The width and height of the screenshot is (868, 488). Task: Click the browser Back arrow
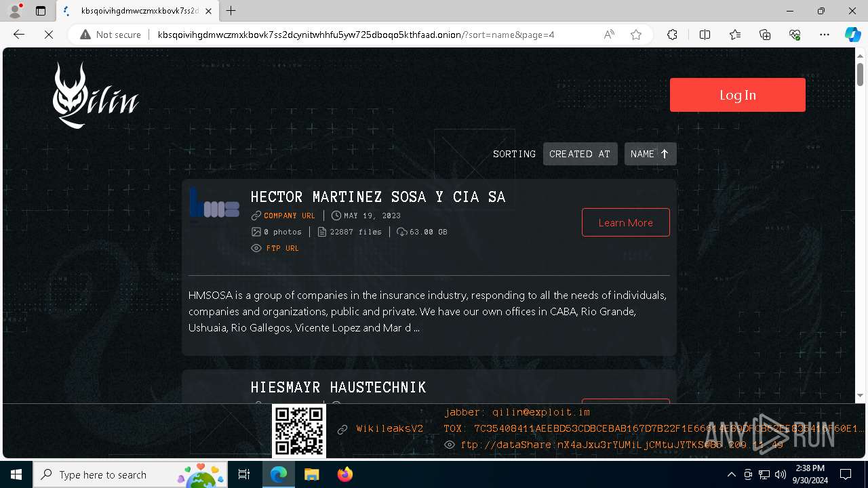click(x=19, y=35)
